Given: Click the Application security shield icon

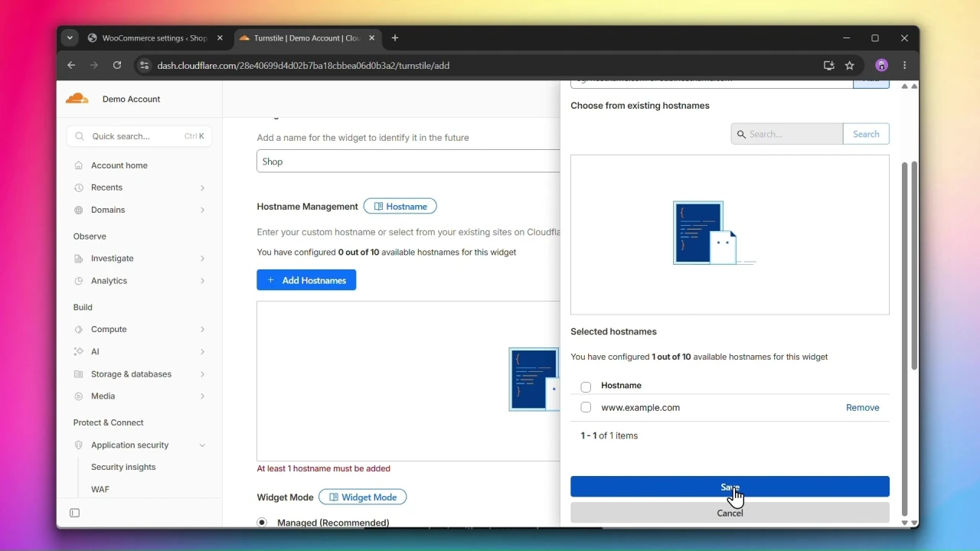Looking at the screenshot, I should coord(79,445).
